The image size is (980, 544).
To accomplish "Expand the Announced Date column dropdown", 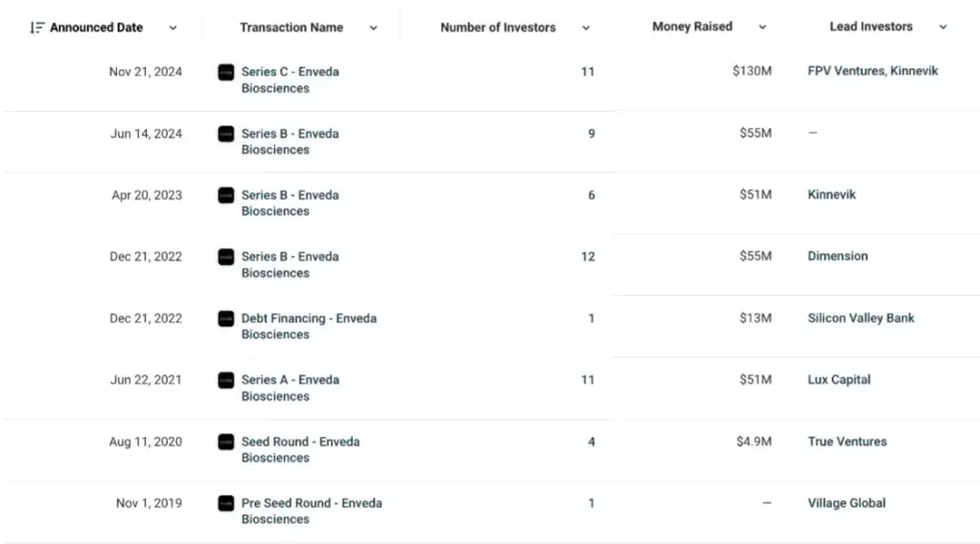I will [x=173, y=28].
